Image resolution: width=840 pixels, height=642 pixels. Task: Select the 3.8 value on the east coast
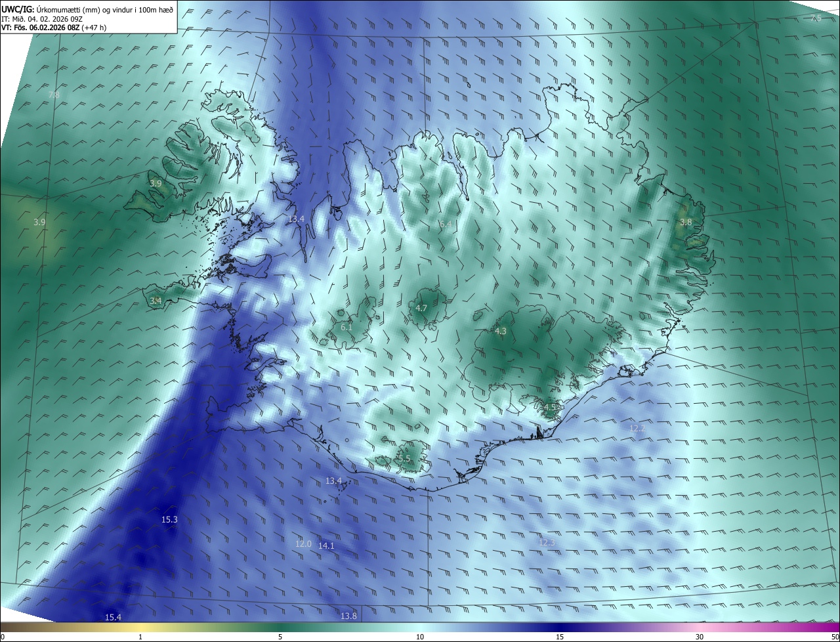[x=686, y=223]
